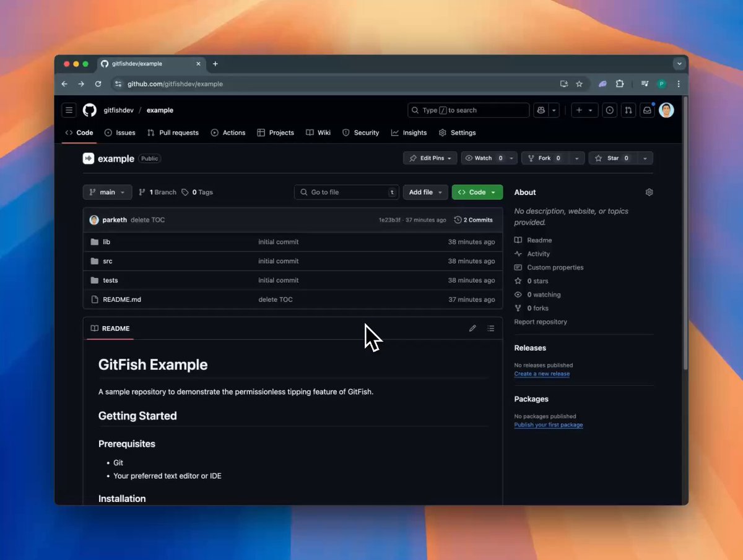The image size is (743, 560).
Task: Focus the Type / to search field
Action: pos(469,110)
